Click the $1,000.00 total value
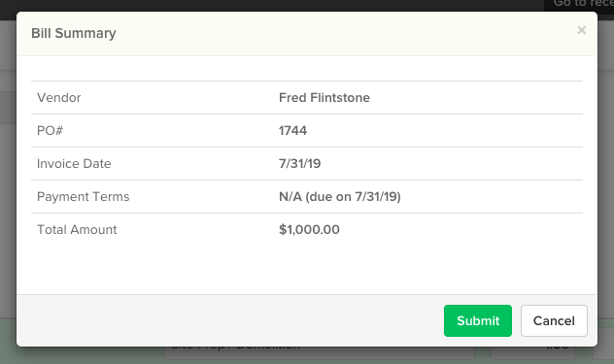The width and height of the screenshot is (614, 364). [309, 229]
